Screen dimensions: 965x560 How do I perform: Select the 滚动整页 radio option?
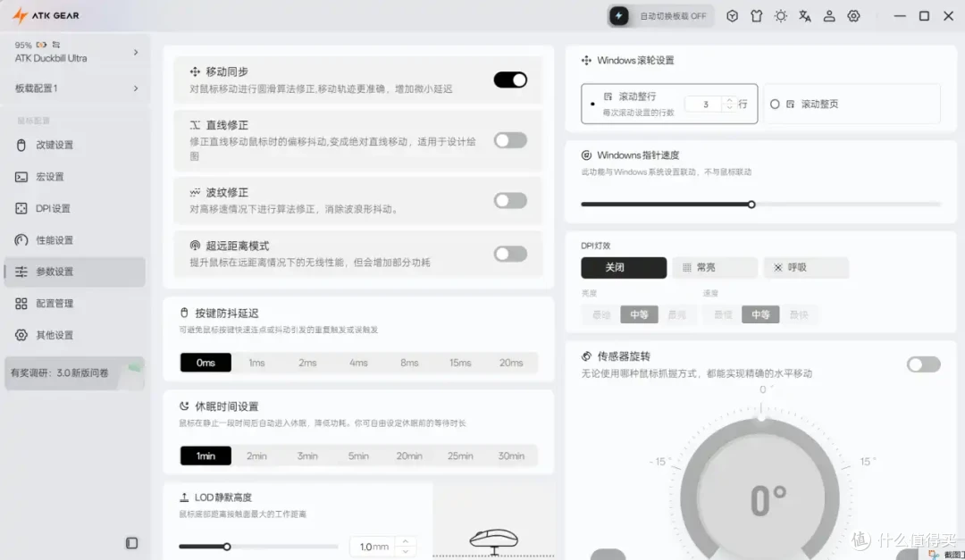pos(775,104)
